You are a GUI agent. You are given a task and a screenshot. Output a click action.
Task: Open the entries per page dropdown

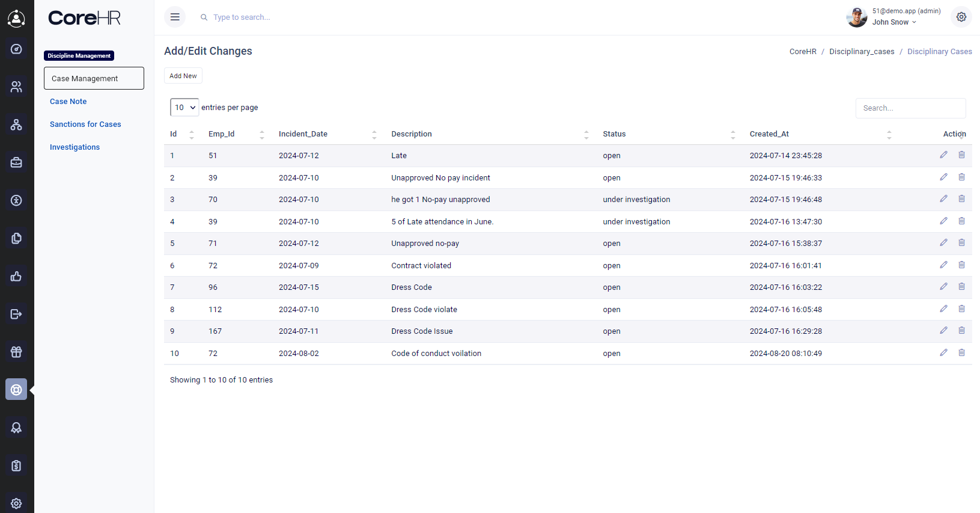[184, 108]
